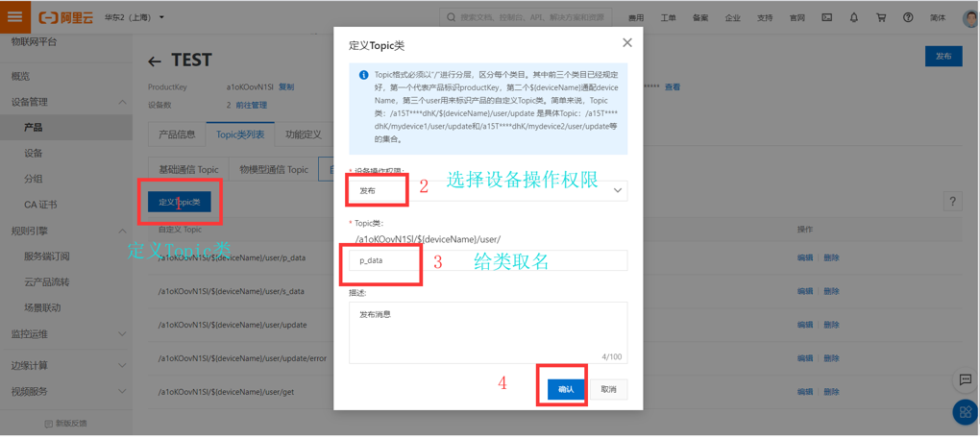Screen dimensions: 980x439
Task: Open 云产品流转 in the sidebar
Action: pyautogui.click(x=46, y=282)
